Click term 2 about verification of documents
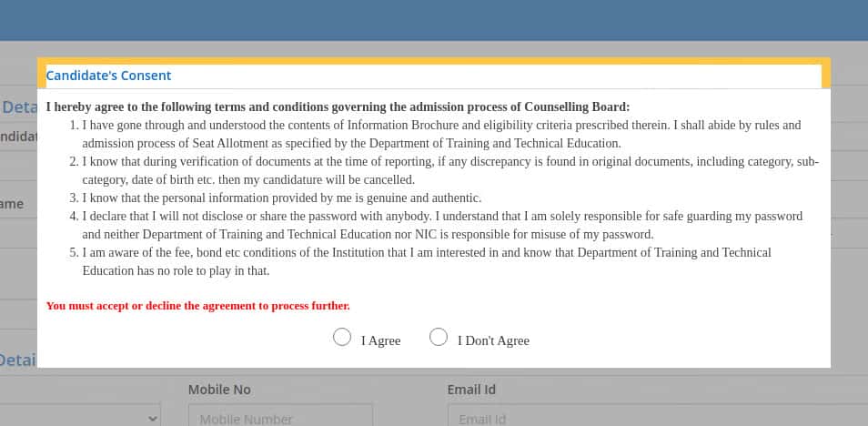868x426 pixels. tap(444, 170)
